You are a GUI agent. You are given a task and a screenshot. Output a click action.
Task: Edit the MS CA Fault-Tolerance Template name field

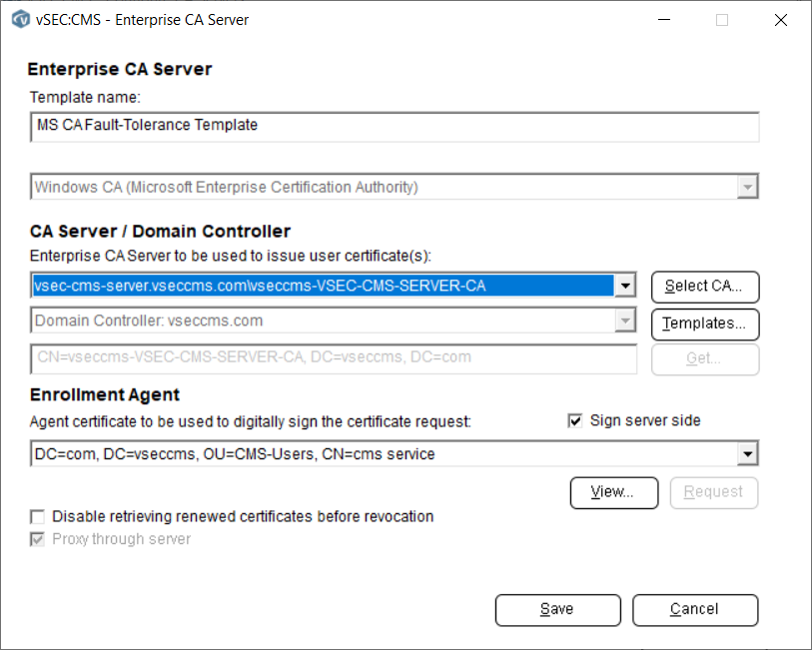click(x=300, y=126)
